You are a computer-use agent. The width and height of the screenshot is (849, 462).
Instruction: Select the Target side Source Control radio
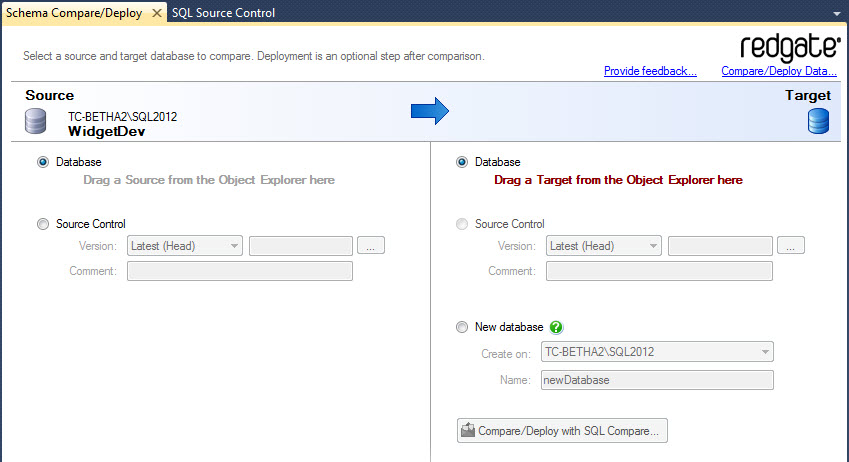tap(462, 224)
